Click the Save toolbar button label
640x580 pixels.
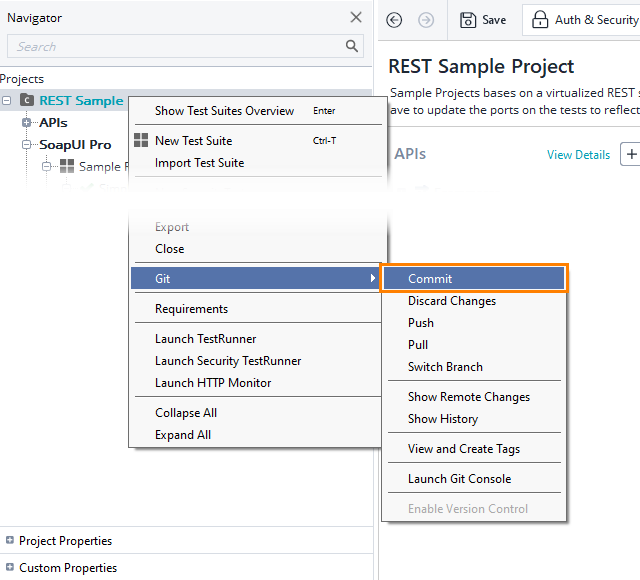[494, 20]
